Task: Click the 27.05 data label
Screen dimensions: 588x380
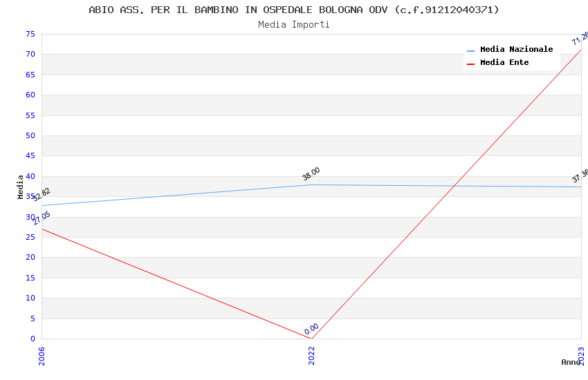Action: click(42, 218)
